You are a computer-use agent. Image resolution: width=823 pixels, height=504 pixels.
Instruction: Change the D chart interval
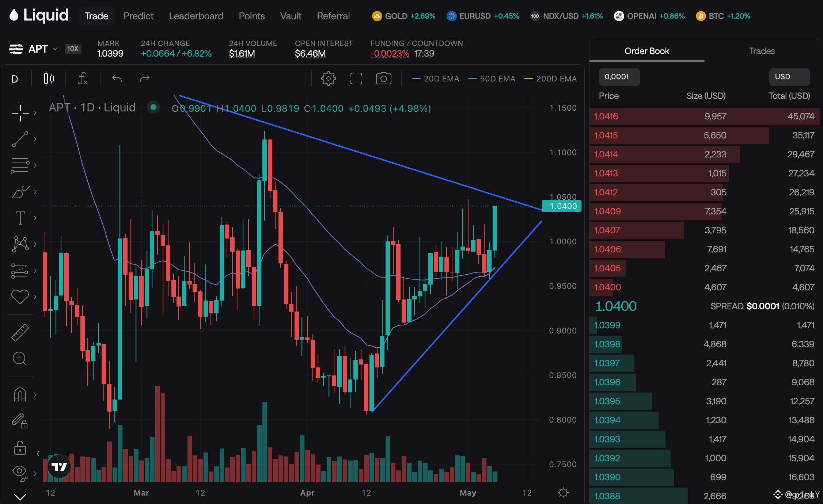point(15,79)
